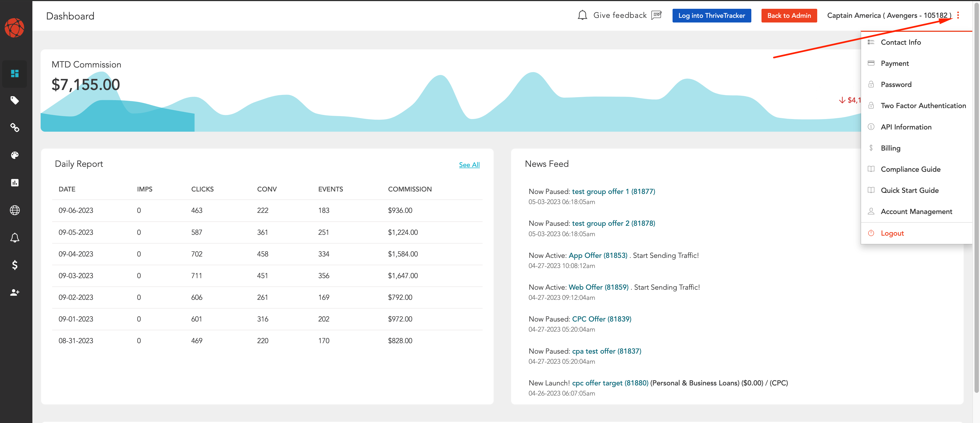Screen dimensions: 980x423
Task: Open cpc offer target (81880) link
Action: [610, 383]
